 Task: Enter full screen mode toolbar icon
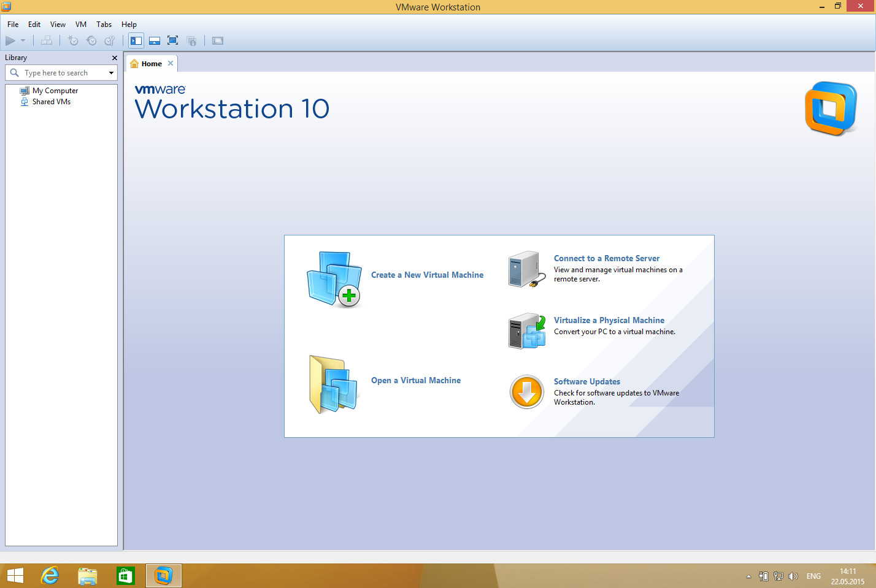click(x=173, y=41)
